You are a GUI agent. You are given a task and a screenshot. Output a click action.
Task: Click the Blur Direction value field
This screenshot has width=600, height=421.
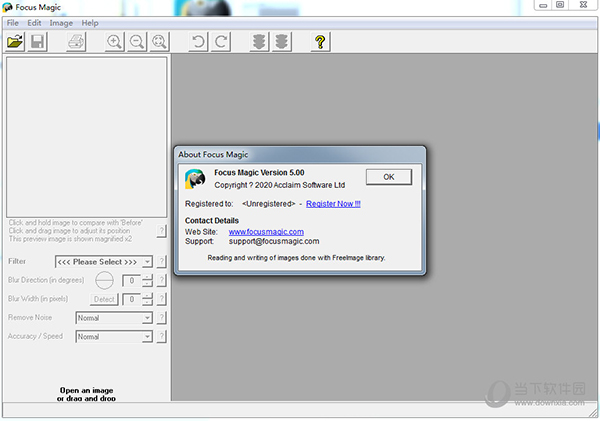[131, 281]
